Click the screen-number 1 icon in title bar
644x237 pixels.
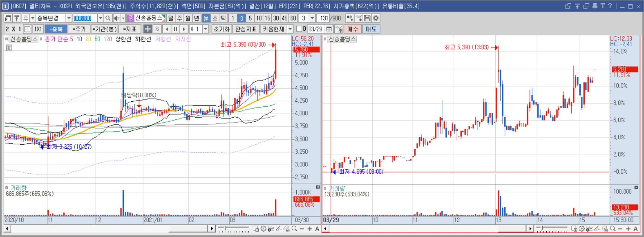tap(5, 6)
